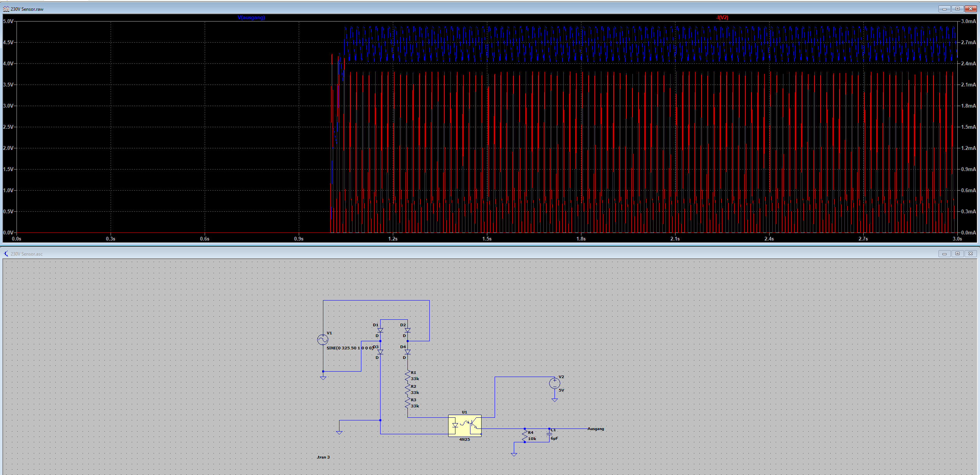Click the 33k value text of R1
Viewport: 980px width, 475px height.
pyautogui.click(x=415, y=379)
